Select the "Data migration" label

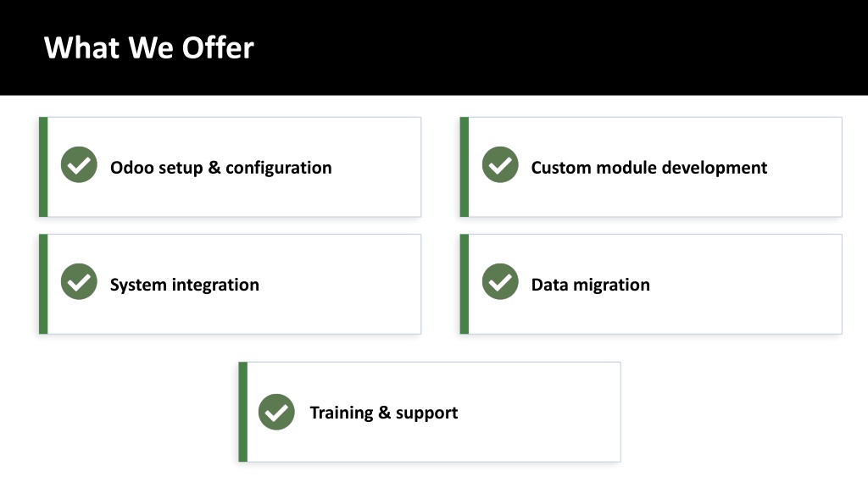coord(590,285)
